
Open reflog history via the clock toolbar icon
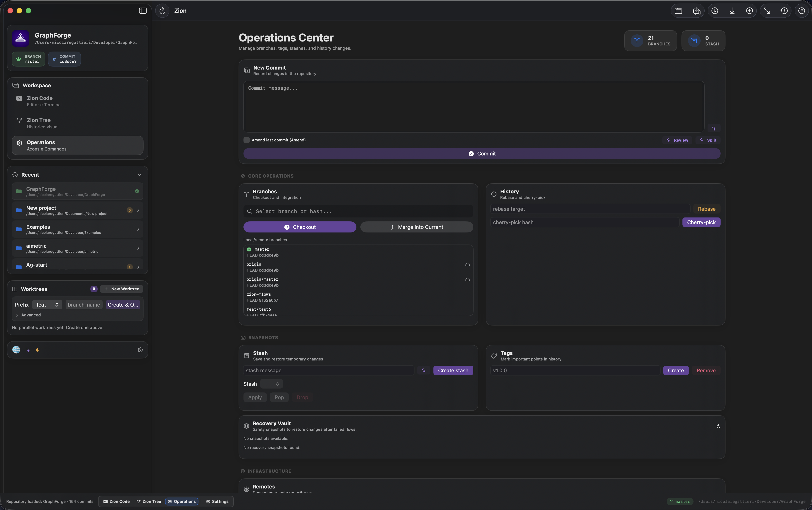(784, 10)
